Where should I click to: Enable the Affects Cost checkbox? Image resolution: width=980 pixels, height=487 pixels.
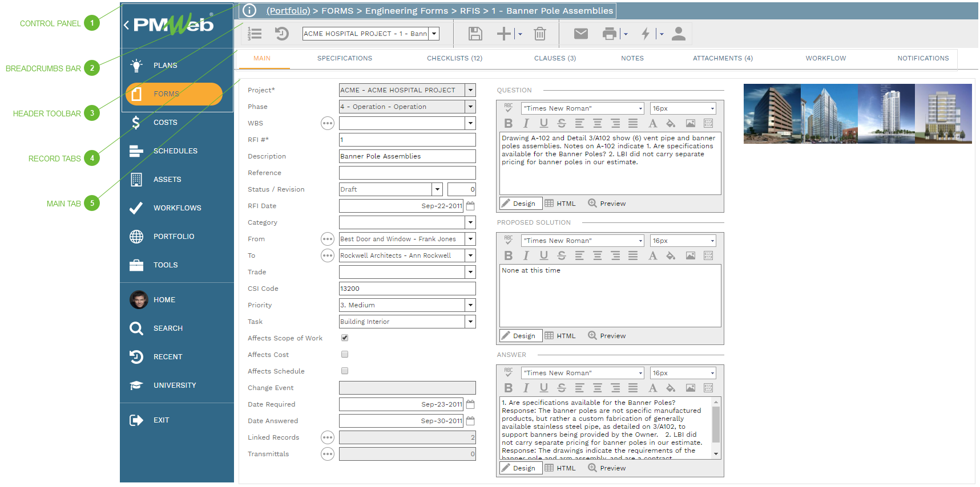(345, 354)
